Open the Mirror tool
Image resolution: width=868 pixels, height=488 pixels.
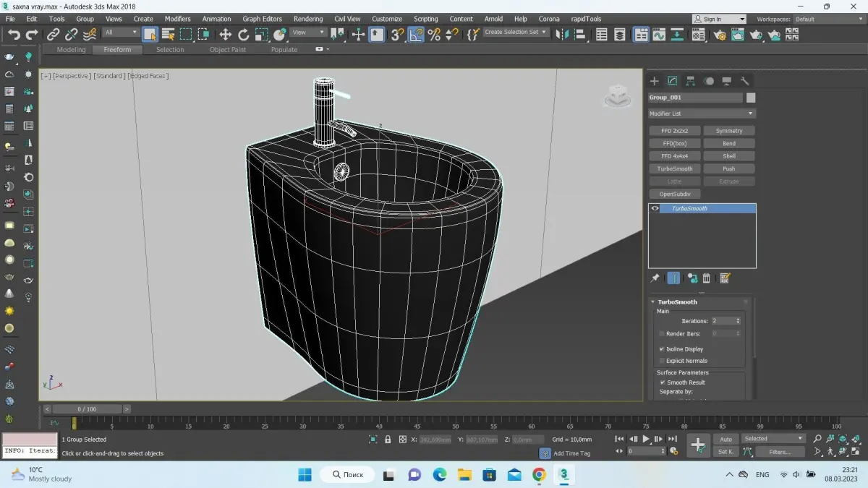click(562, 34)
